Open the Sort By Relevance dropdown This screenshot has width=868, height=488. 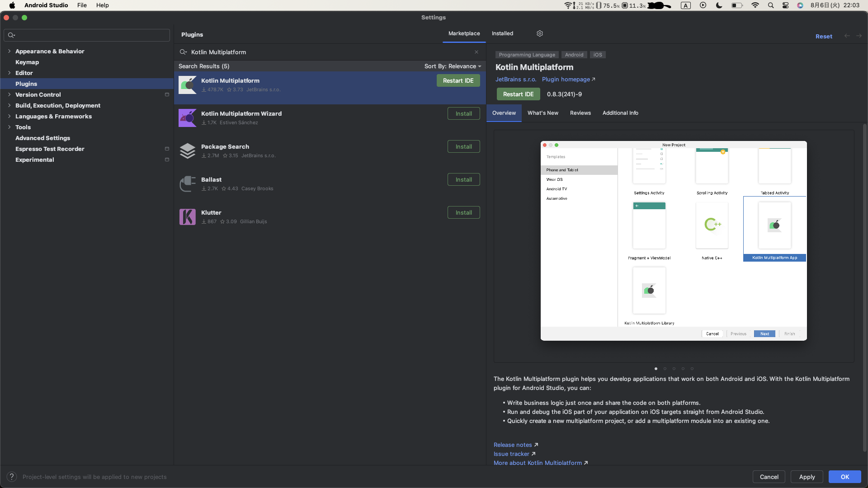(453, 66)
